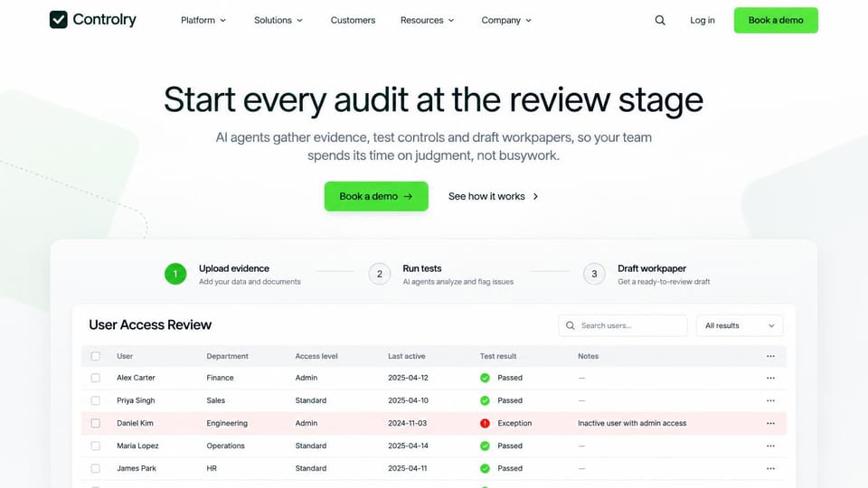Open the table header column options menu
This screenshot has height=488, width=868.
click(x=770, y=356)
